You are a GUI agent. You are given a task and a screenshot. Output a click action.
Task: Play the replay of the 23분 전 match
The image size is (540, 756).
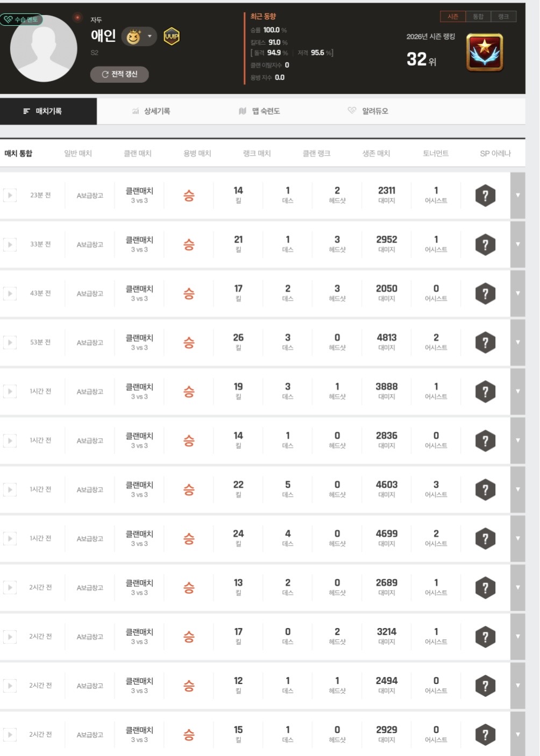[x=10, y=195]
